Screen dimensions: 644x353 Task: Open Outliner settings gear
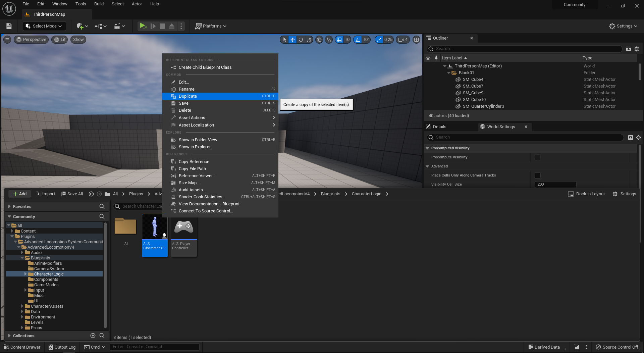(x=637, y=49)
